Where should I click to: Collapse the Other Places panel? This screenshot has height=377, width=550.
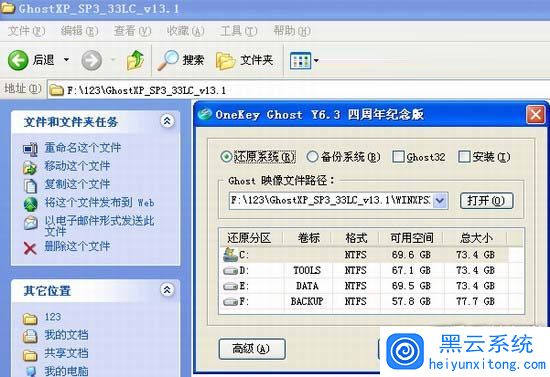tap(167, 290)
